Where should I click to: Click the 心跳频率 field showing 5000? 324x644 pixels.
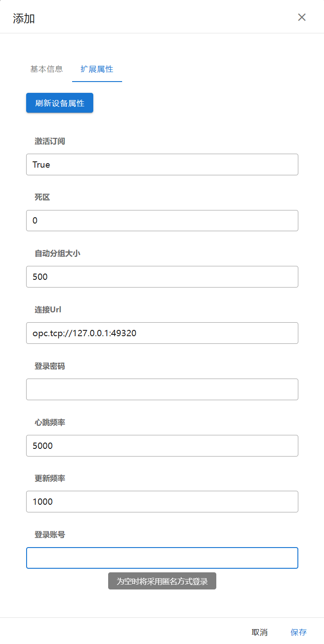(162, 446)
